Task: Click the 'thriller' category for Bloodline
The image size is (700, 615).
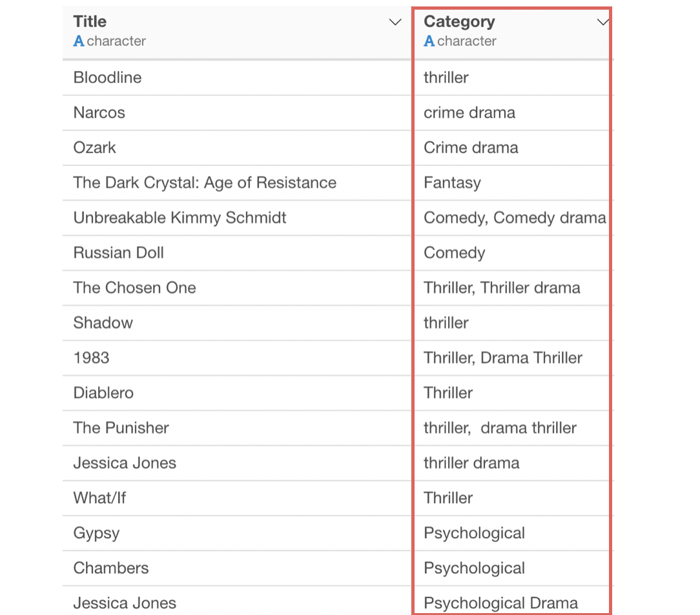Action: click(x=513, y=78)
